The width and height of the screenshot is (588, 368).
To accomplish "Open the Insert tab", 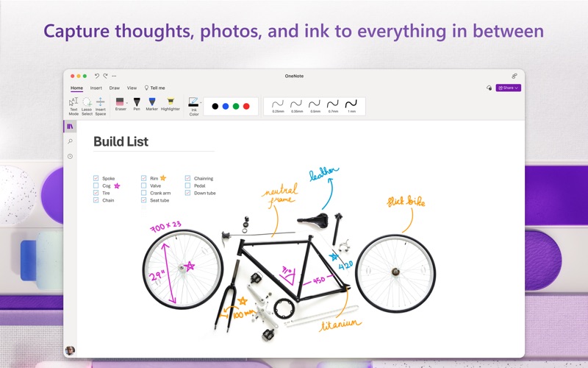I will pos(96,88).
